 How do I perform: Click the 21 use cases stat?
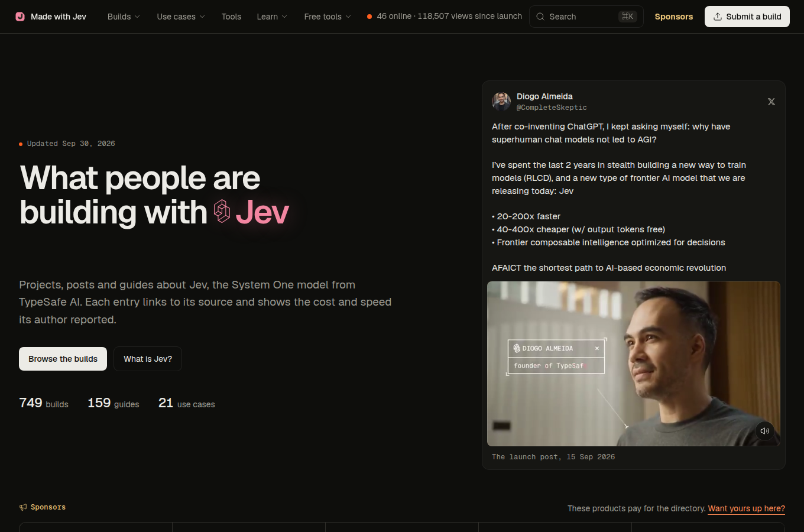187,403
